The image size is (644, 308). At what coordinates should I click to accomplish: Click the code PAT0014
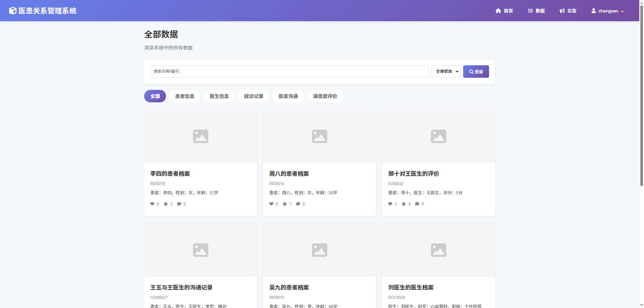277,184
